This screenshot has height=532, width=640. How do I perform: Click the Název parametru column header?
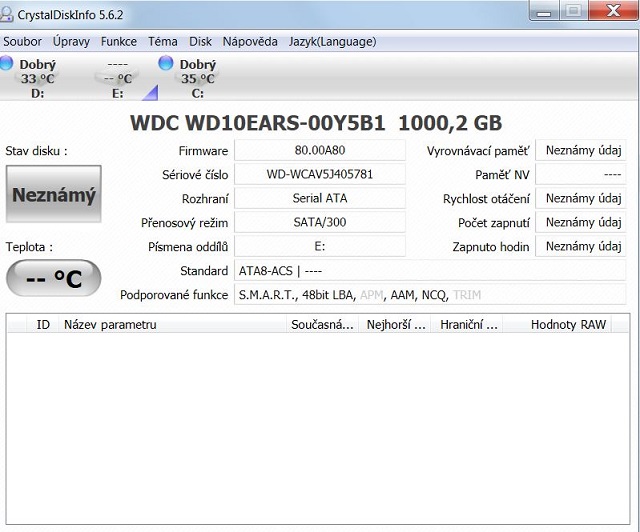click(x=110, y=325)
